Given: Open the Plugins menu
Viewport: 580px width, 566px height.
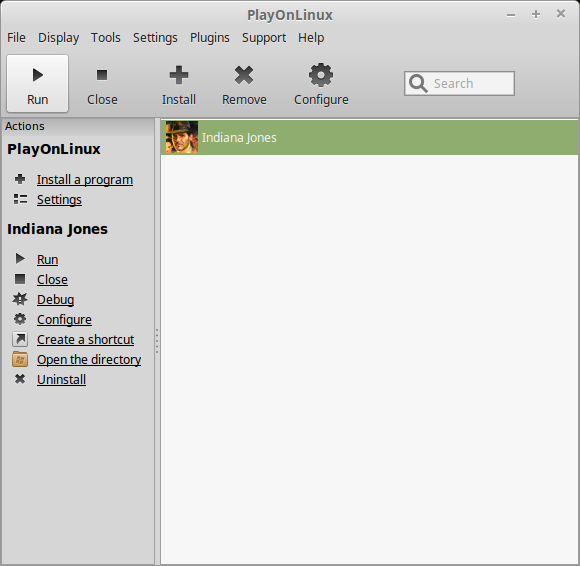Looking at the screenshot, I should (x=210, y=38).
